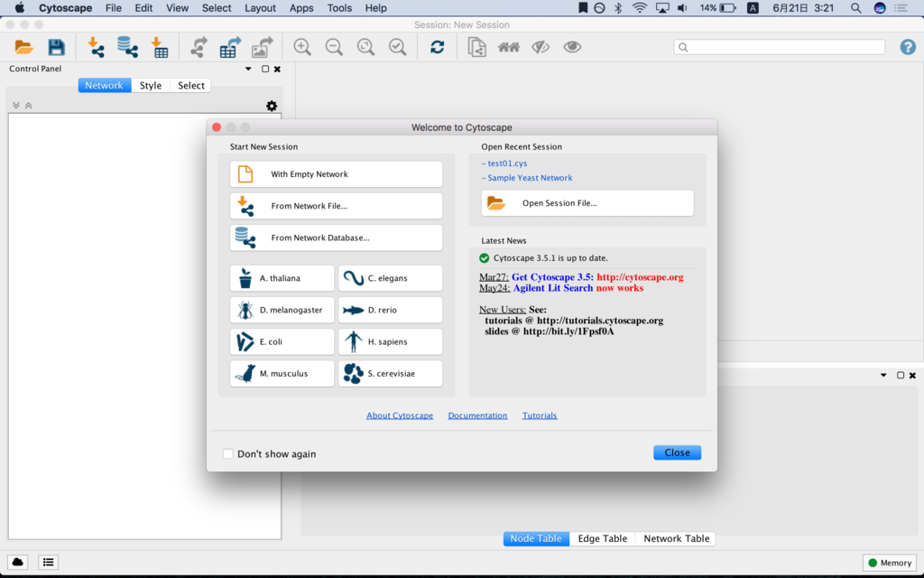924x578 pixels.
Task: Click Wi-Fi icon in menu bar
Action: tap(640, 8)
